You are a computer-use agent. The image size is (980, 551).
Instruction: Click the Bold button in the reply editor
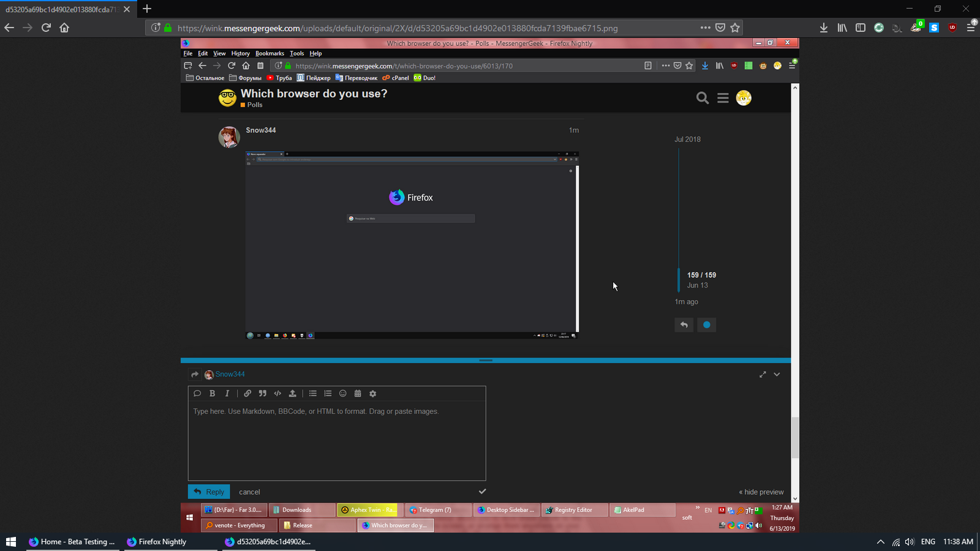click(212, 394)
